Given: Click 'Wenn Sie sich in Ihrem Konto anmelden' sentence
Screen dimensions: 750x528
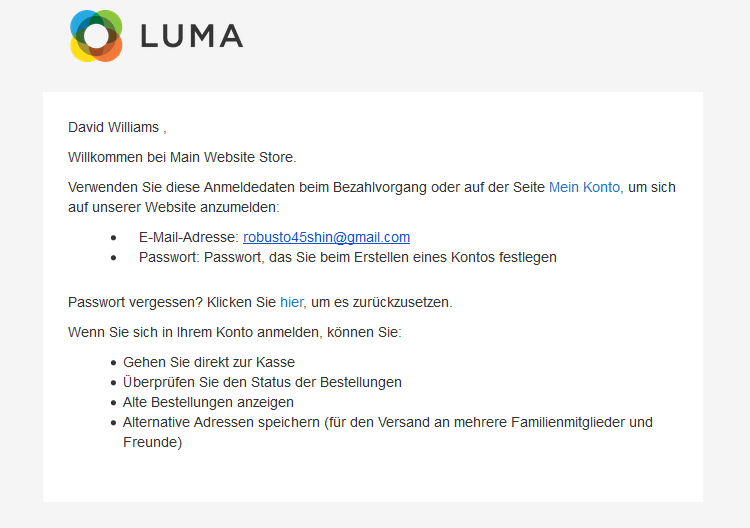Looking at the screenshot, I should 235,332.
